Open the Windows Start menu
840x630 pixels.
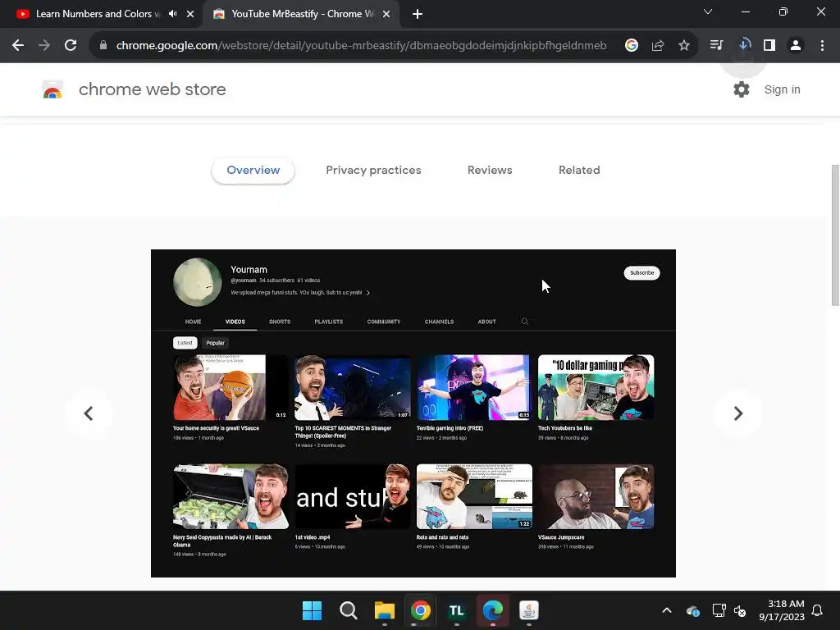pyautogui.click(x=312, y=610)
